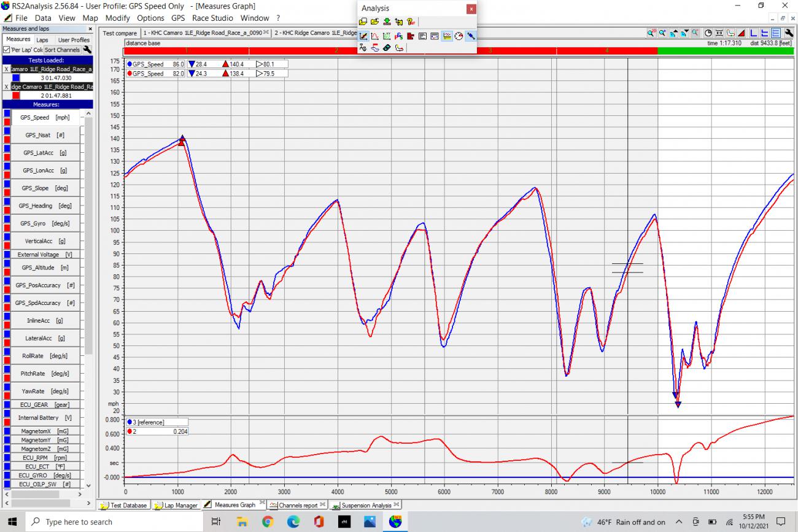Select the Internal Battery [V] measure
This screenshot has height=532, width=798.
tap(45, 418)
